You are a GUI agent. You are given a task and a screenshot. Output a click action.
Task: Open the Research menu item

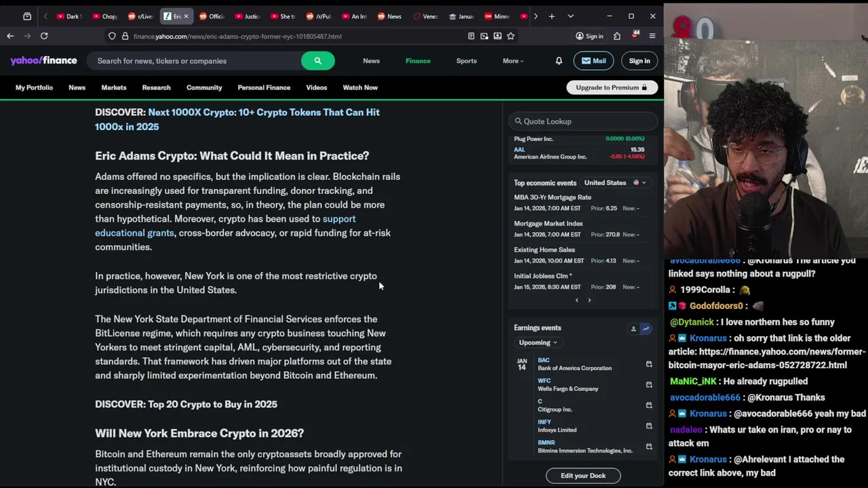pyautogui.click(x=156, y=87)
